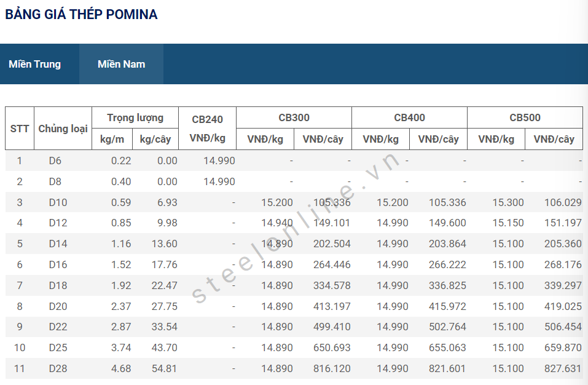Viewport: 588px width, 385px height.
Task: Click the 268.176 CB500 price
Action: click(x=563, y=264)
